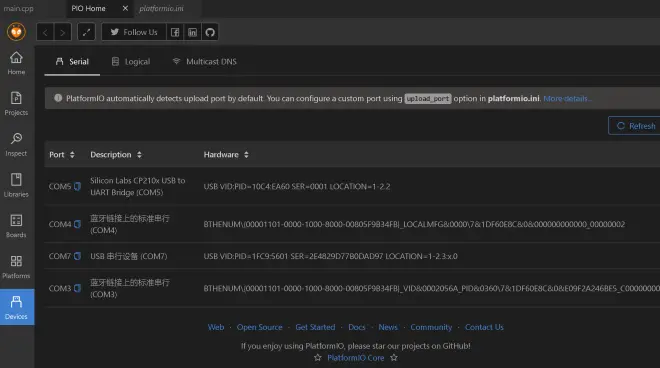Open Platforms in the sidebar
This screenshot has width=660, height=368.
click(16, 267)
